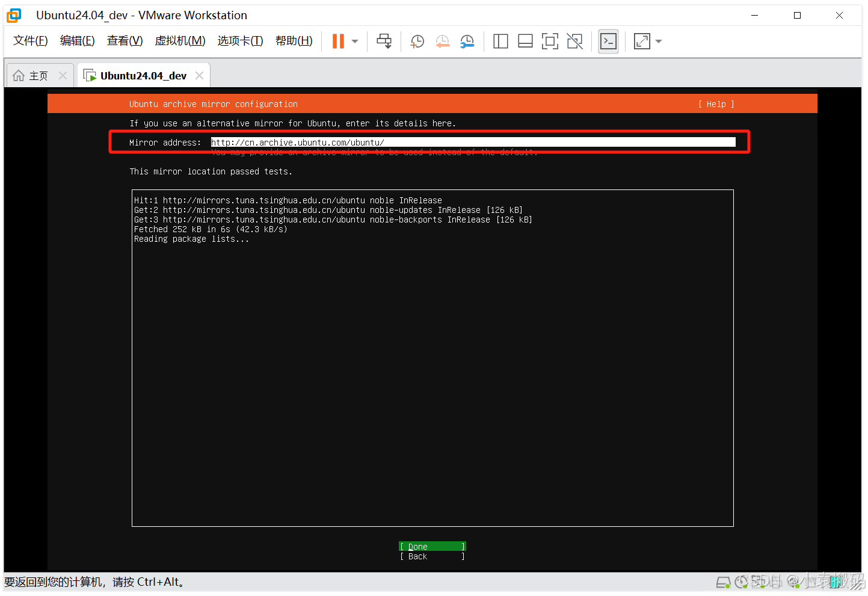
Task: Revert to the previous snapshot
Action: point(442,41)
